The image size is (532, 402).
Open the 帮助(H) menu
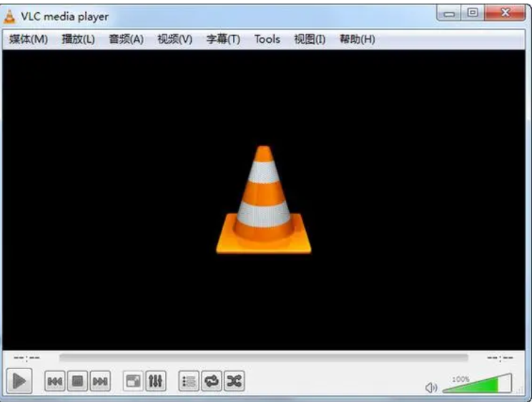tap(358, 39)
